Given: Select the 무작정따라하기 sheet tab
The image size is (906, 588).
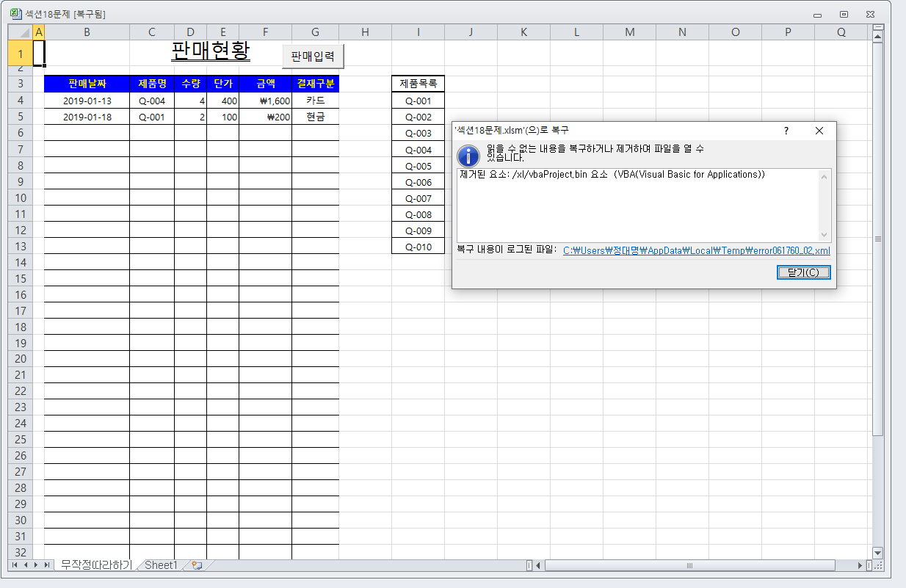Looking at the screenshot, I should click(x=96, y=565).
